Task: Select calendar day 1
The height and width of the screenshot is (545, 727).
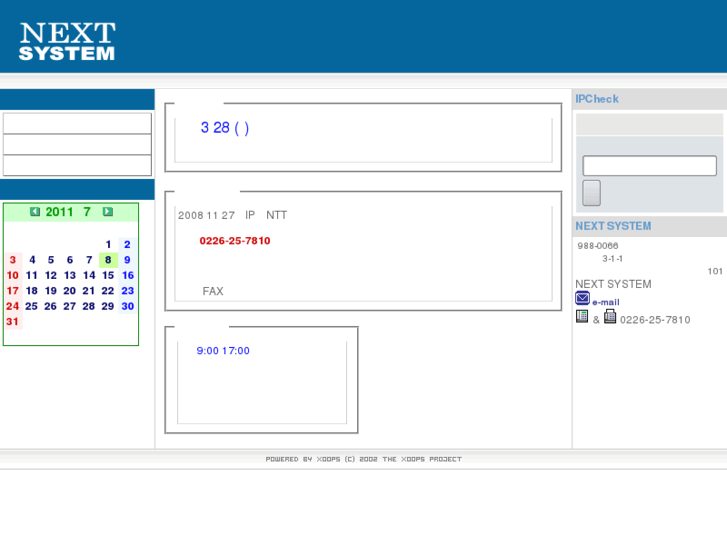Action: point(108,244)
